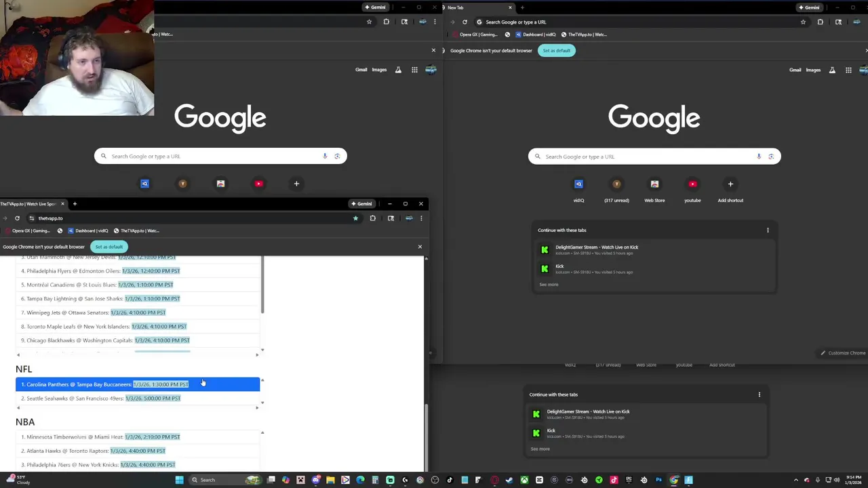Click scroll-up arrow of NBA list
This screenshot has height=488, width=868.
tap(262, 432)
